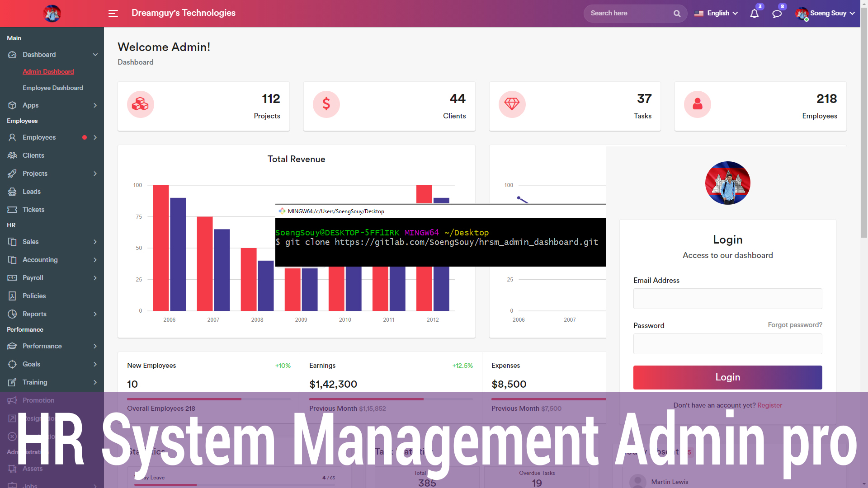
Task: Click the Clients sidebar icon
Action: [13, 155]
